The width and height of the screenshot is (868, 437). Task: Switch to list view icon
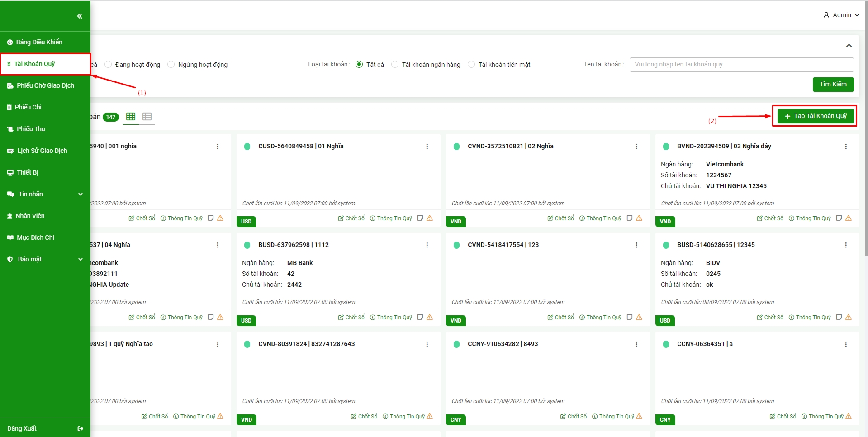click(x=147, y=117)
